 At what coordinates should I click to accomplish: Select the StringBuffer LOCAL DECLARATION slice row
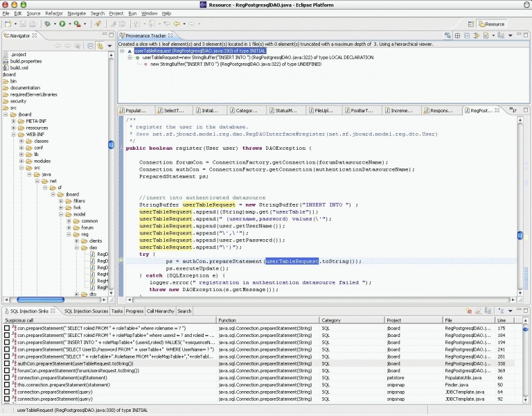tap(258, 58)
